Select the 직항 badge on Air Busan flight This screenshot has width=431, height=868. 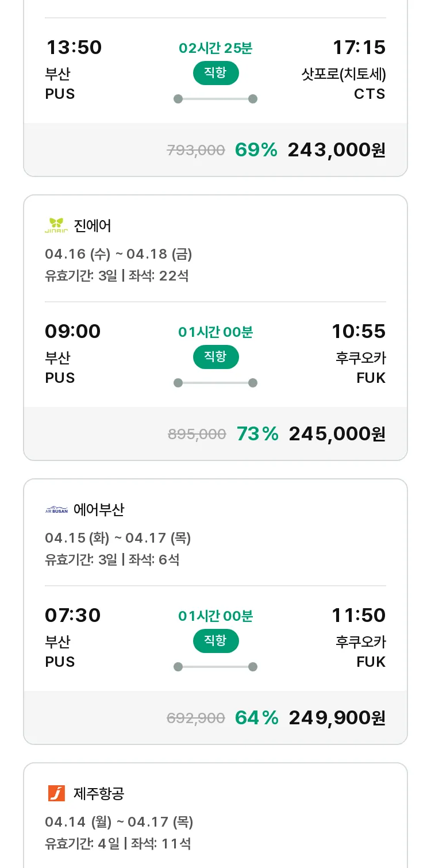[x=215, y=641]
